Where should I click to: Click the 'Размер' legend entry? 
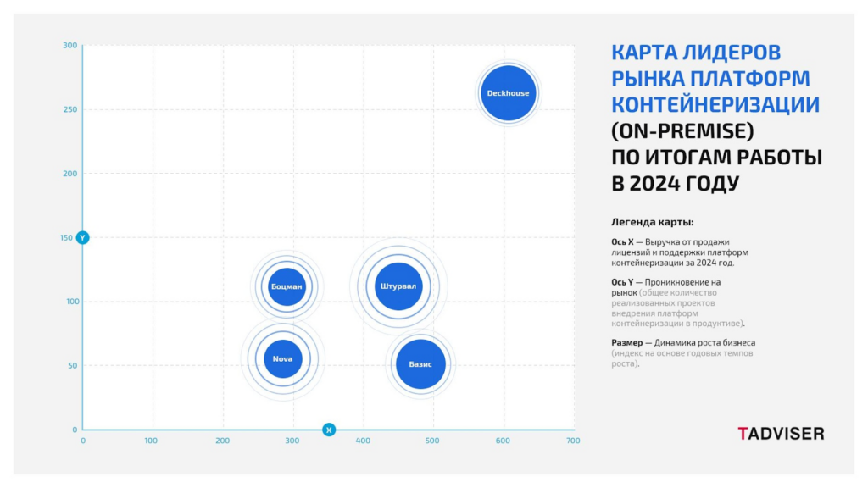(630, 342)
